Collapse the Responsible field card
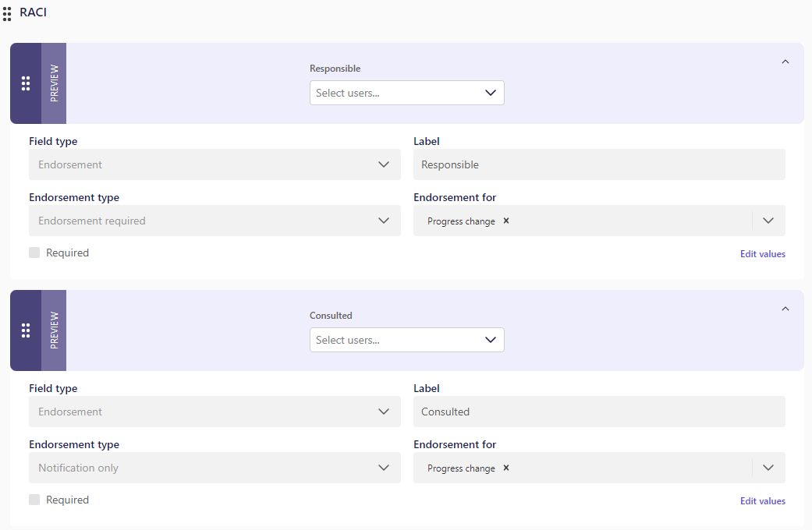 click(x=785, y=62)
